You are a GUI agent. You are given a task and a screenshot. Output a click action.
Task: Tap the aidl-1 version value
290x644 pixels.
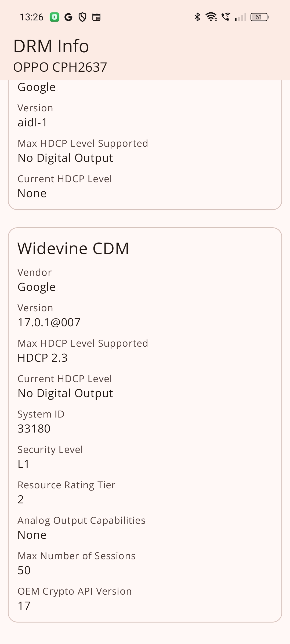(32, 123)
